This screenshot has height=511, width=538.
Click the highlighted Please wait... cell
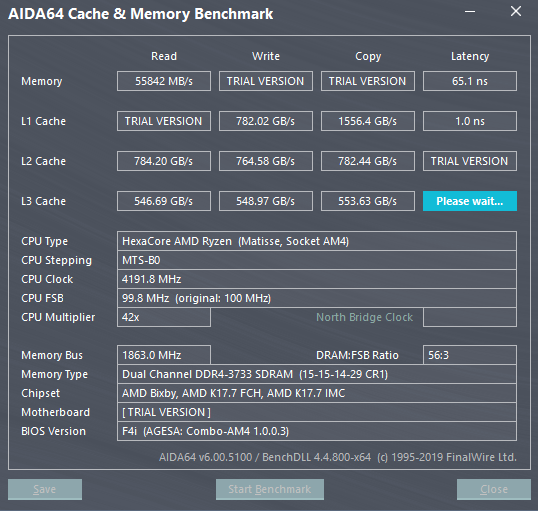coord(470,201)
